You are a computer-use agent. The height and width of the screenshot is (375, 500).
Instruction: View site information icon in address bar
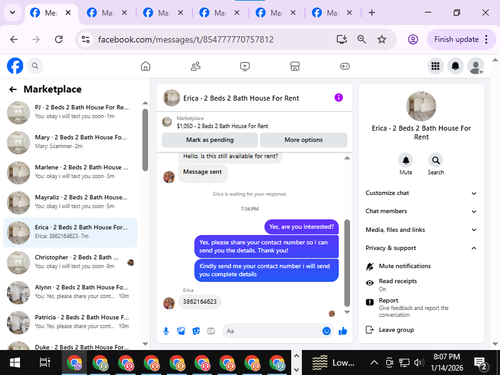[x=86, y=39]
